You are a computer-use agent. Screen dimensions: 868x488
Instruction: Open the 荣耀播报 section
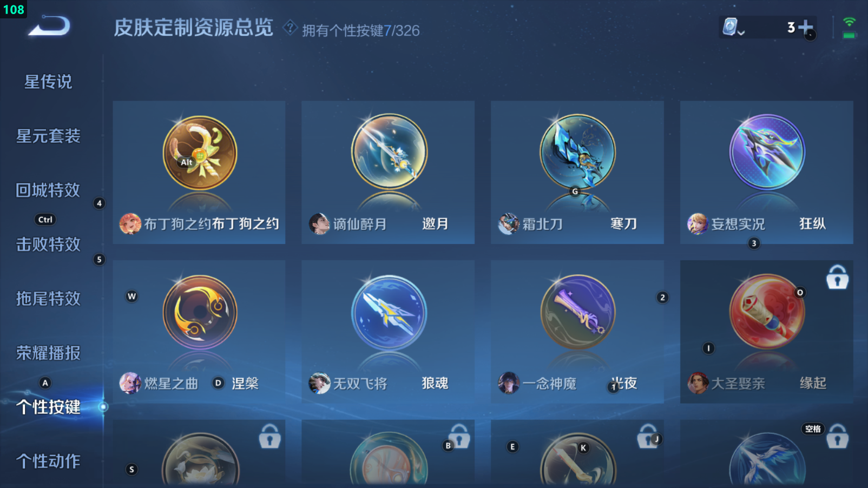pos(48,353)
